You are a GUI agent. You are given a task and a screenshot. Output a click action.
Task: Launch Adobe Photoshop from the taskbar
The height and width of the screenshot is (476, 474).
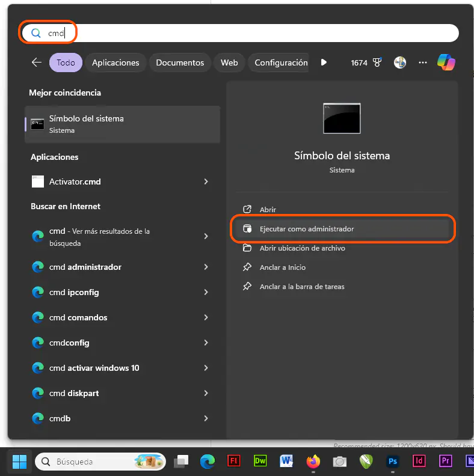(393, 461)
